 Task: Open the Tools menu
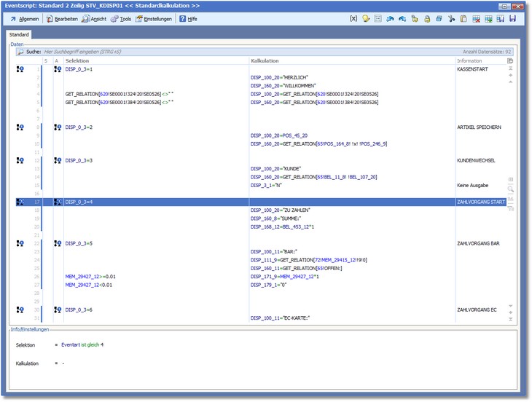click(x=121, y=19)
